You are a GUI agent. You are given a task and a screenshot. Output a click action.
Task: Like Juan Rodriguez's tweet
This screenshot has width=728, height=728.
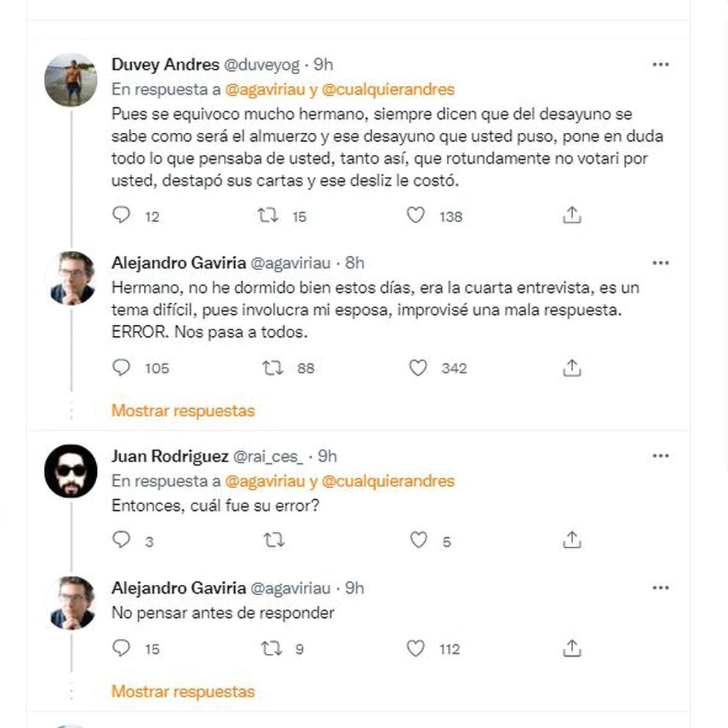click(x=418, y=541)
